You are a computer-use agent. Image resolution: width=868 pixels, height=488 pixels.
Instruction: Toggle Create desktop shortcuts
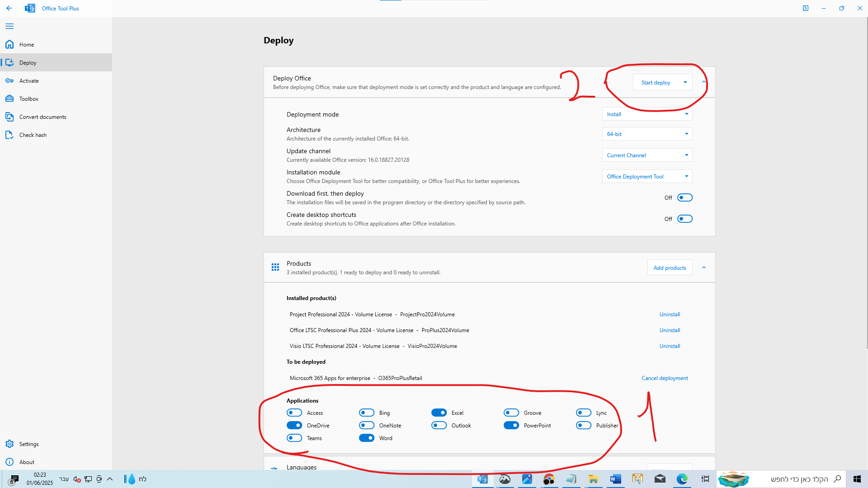pyautogui.click(x=685, y=219)
